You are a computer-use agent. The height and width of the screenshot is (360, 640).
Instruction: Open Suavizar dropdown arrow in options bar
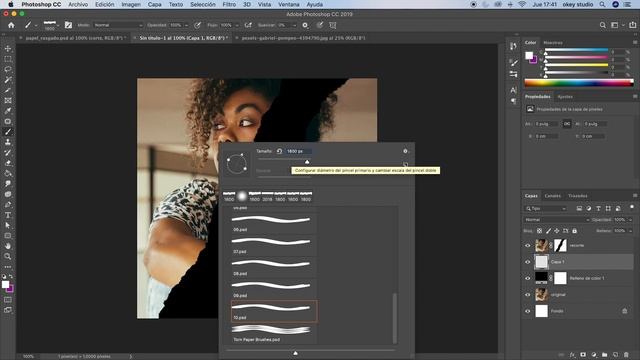(294, 25)
